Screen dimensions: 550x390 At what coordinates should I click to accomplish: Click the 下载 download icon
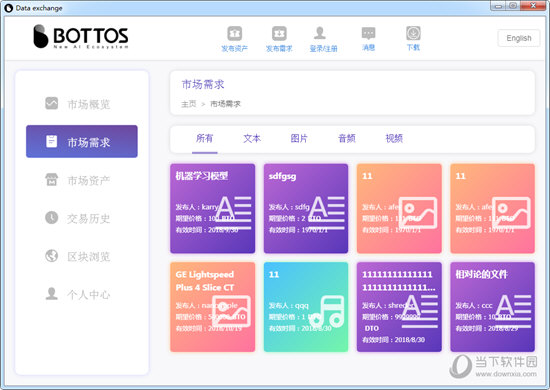(413, 33)
